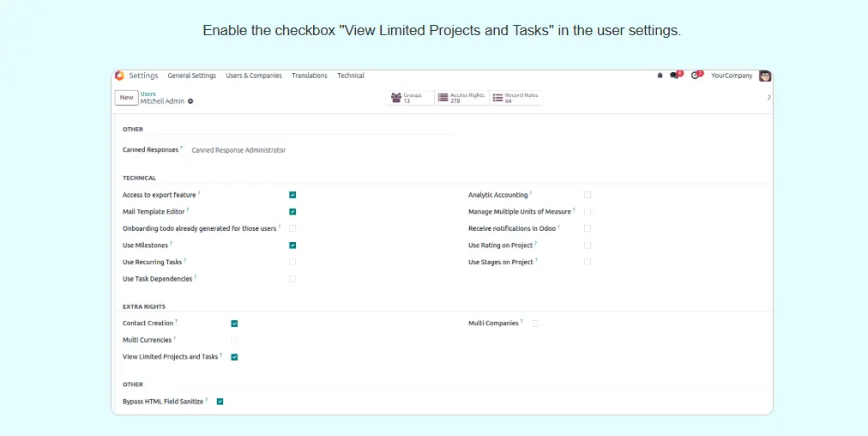Expand the Users & Companies menu

pyautogui.click(x=254, y=76)
